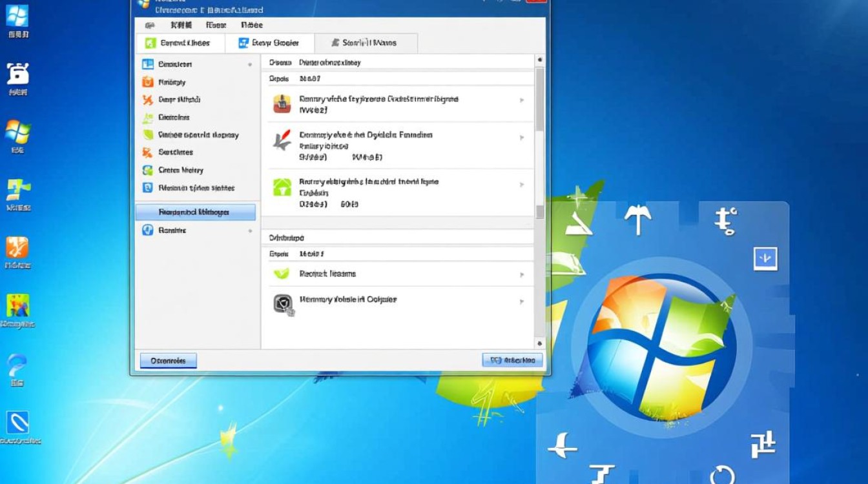868x484 pixels.
Task: Click the green leaf icon in lower section
Action: tap(282, 274)
